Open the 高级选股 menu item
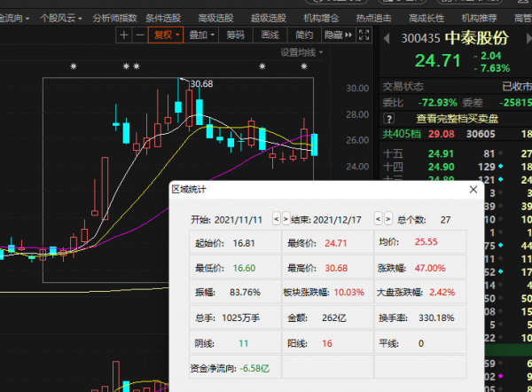 tap(215, 18)
